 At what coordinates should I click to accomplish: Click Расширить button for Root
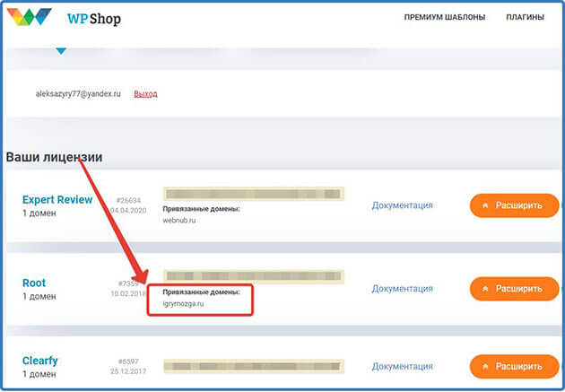[514, 289]
